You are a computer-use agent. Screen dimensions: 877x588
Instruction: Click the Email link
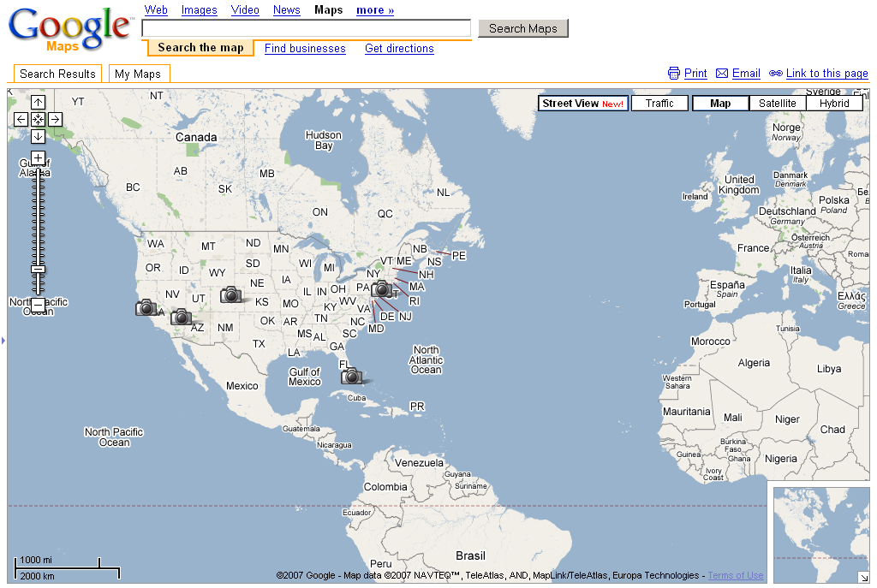pyautogui.click(x=746, y=74)
